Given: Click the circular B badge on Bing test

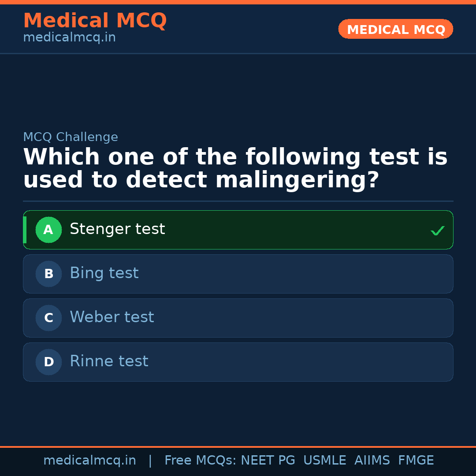Looking at the screenshot, I should (48, 274).
